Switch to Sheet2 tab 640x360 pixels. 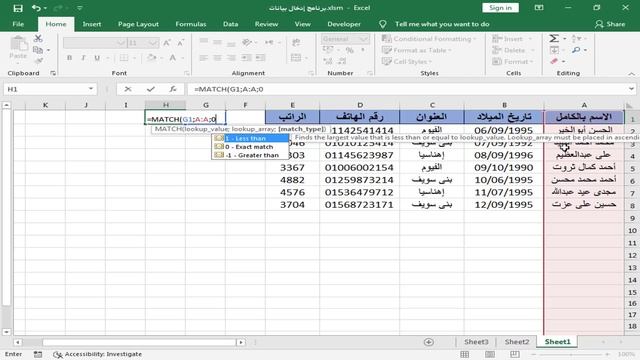pyautogui.click(x=517, y=342)
